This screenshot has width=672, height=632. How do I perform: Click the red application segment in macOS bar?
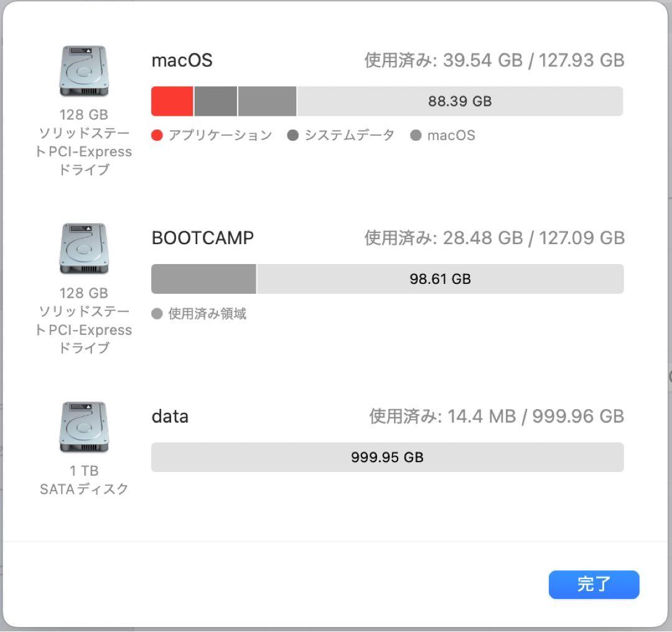172,101
